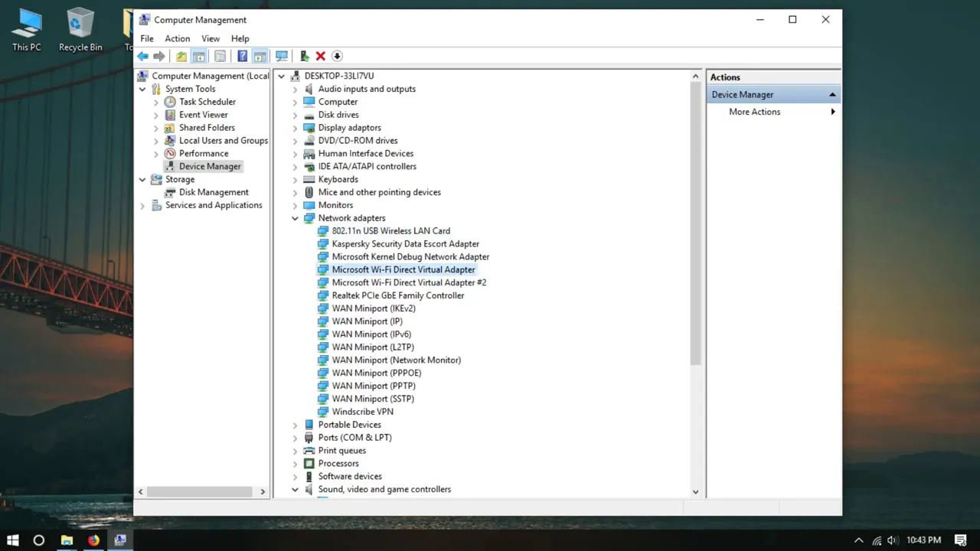This screenshot has height=551, width=980.
Task: Select Device Manager in the left tree
Action: click(210, 166)
